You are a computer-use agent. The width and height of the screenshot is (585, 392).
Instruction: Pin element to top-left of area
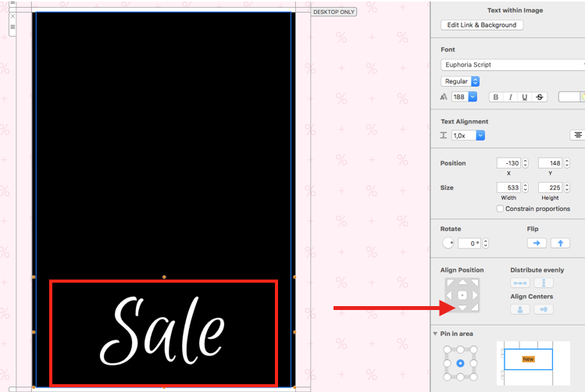tap(447, 350)
